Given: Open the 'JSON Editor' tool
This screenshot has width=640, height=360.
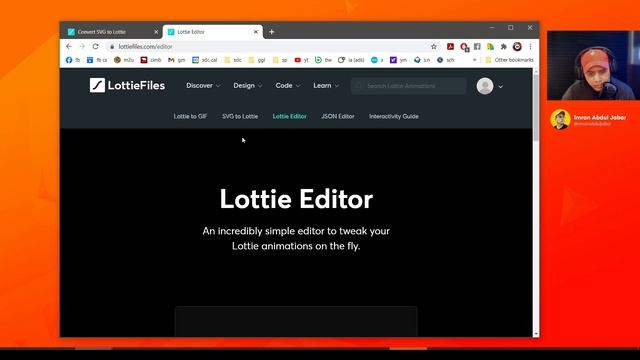Looking at the screenshot, I should point(338,116).
